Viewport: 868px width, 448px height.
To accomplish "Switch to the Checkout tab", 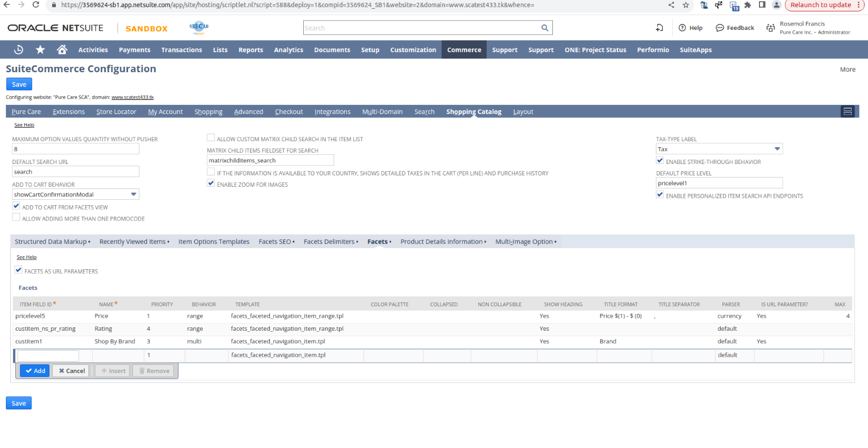I will 289,112.
